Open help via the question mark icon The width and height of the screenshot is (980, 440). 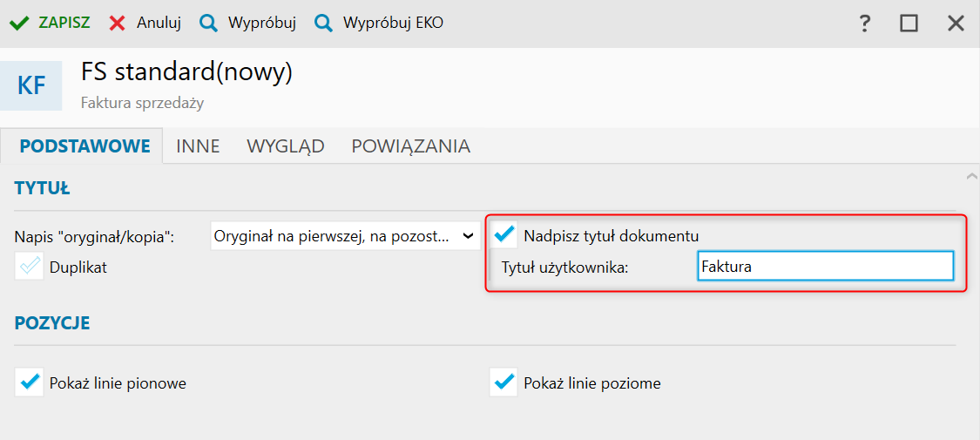[864, 24]
